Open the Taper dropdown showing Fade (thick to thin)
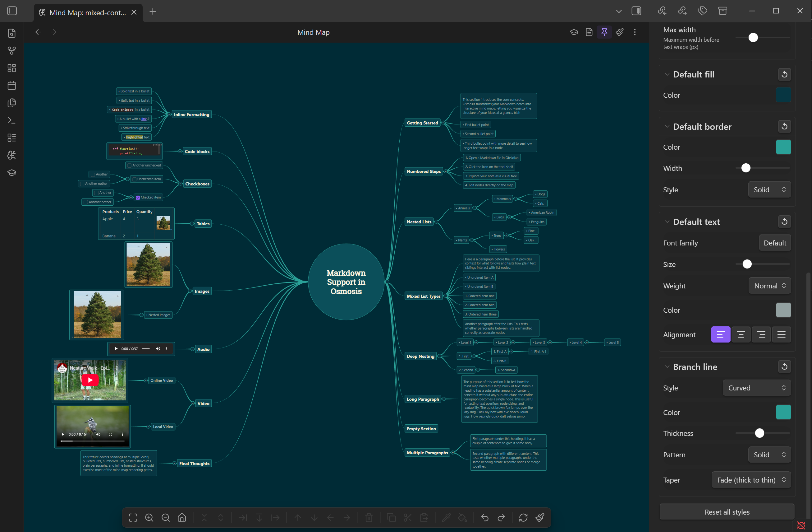Image resolution: width=812 pixels, height=532 pixels. (x=751, y=480)
